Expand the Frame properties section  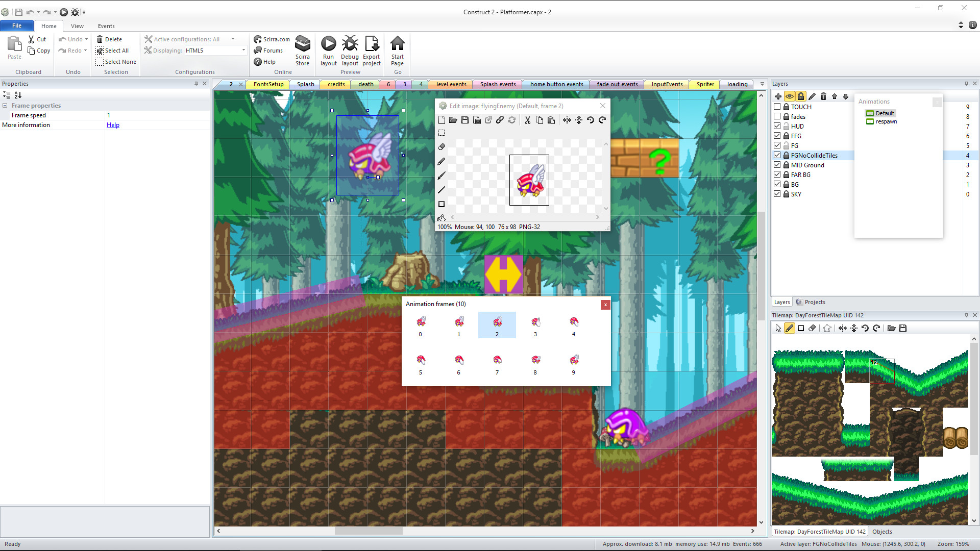[x=5, y=105]
